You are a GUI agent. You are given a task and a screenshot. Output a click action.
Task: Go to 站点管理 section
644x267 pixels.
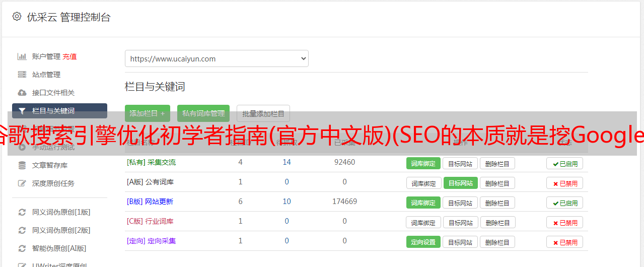(x=46, y=75)
